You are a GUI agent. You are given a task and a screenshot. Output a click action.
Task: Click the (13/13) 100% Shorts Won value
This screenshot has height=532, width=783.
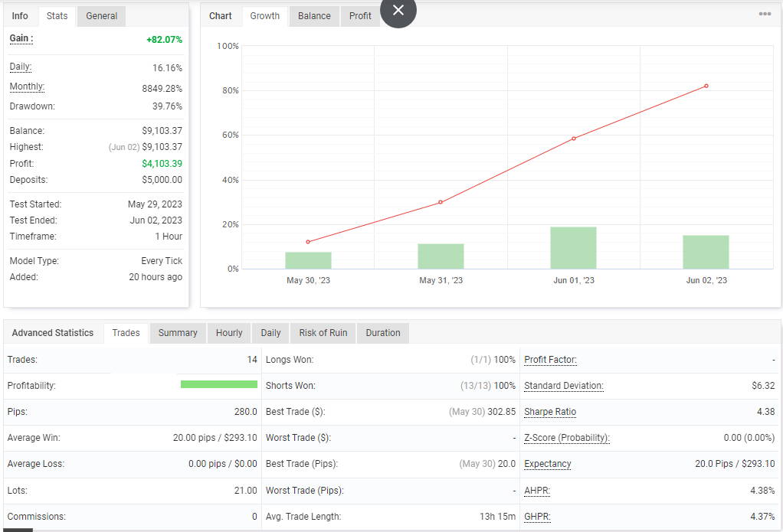click(488, 386)
